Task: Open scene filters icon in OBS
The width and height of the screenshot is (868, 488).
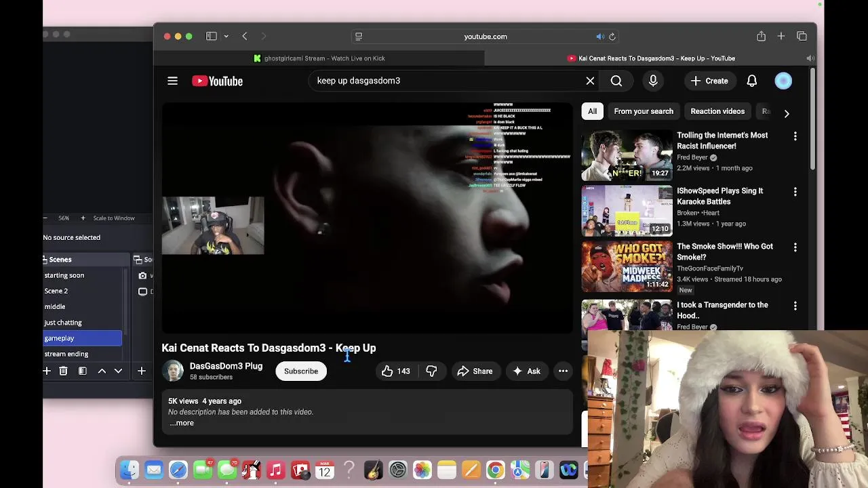Action: 82,371
